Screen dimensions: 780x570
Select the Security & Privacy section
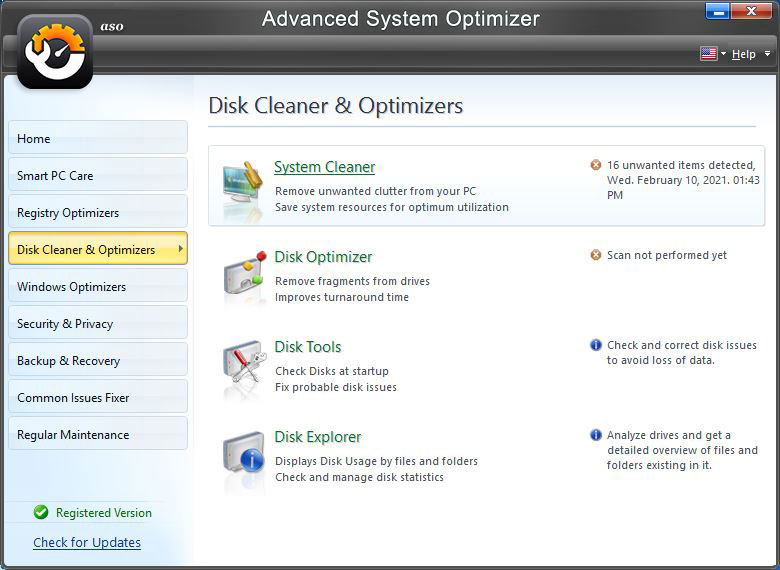coord(98,323)
